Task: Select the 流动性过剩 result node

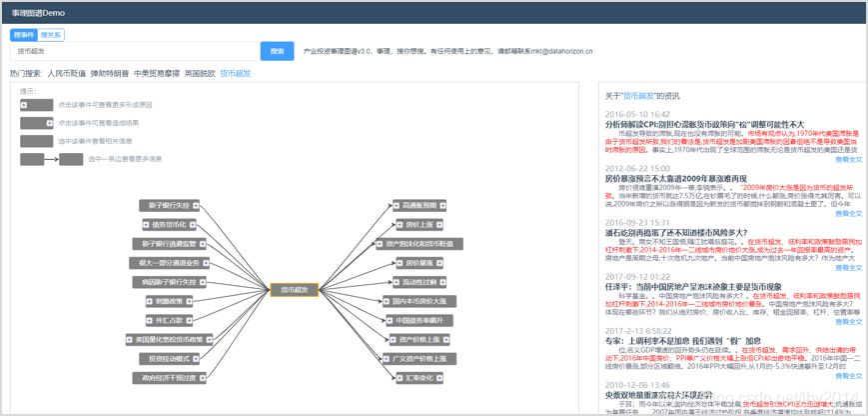Action: (x=420, y=283)
